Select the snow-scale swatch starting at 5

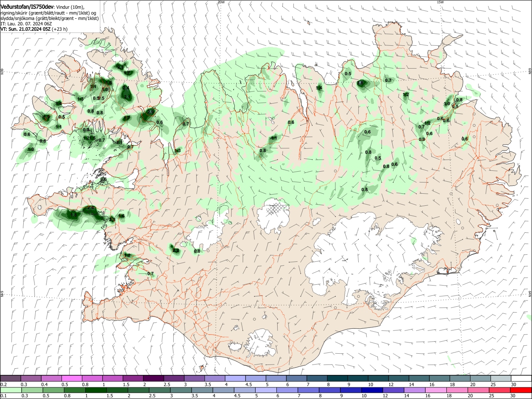[x=276, y=379]
